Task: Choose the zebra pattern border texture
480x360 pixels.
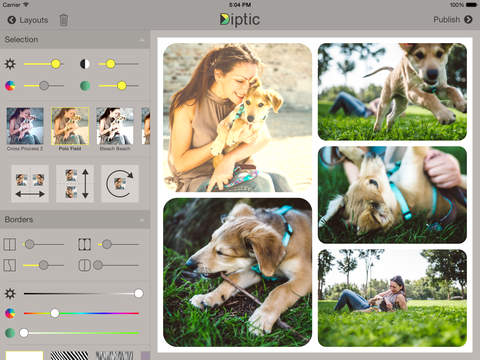Action: point(115,355)
